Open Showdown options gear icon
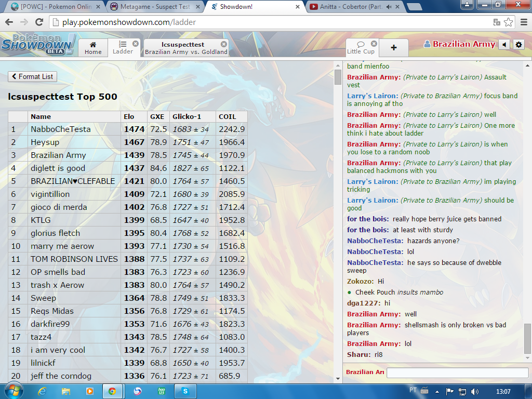The height and width of the screenshot is (399, 532). (518, 45)
